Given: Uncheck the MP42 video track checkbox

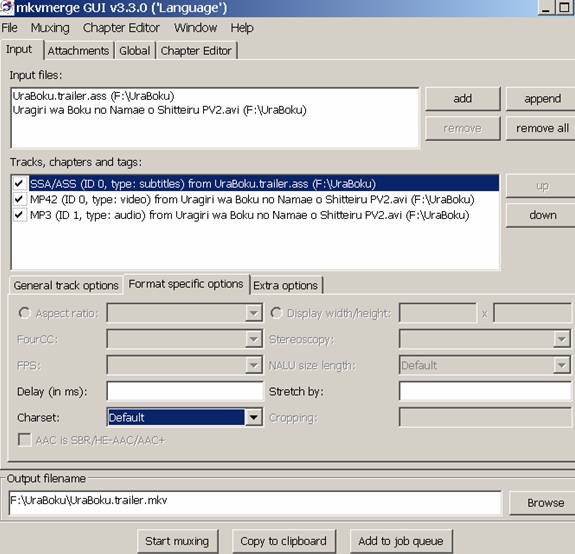Looking at the screenshot, I should click(x=19, y=199).
